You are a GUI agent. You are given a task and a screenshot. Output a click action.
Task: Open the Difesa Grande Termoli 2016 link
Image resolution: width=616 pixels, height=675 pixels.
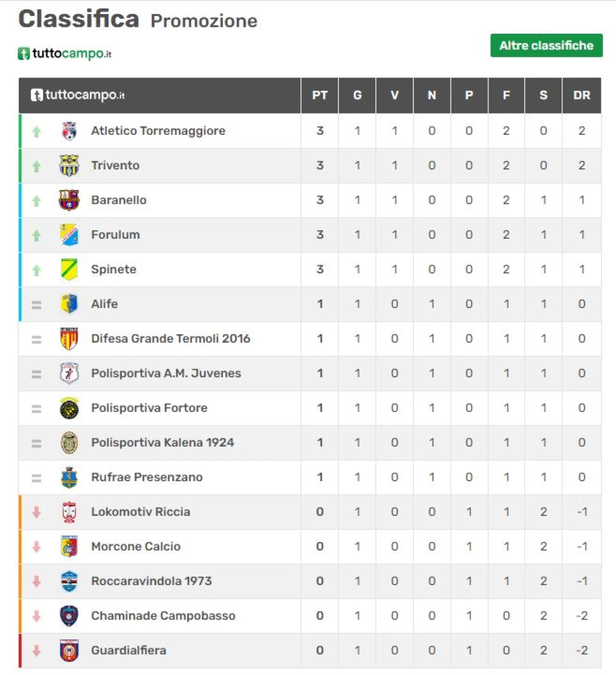tap(171, 339)
